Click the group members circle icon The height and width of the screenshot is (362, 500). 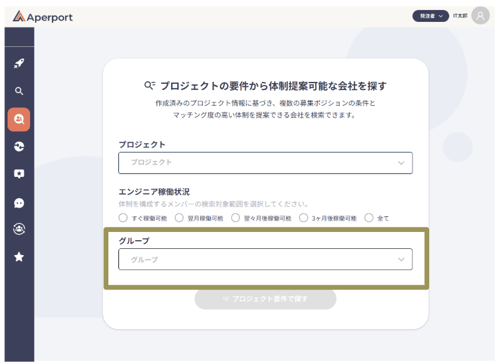tap(19, 229)
